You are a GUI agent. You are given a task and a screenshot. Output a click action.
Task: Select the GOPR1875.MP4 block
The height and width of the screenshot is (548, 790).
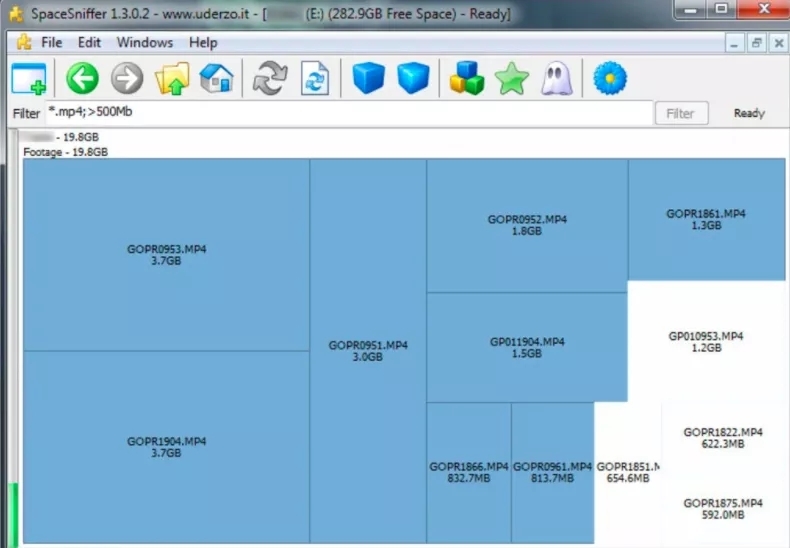[723, 508]
